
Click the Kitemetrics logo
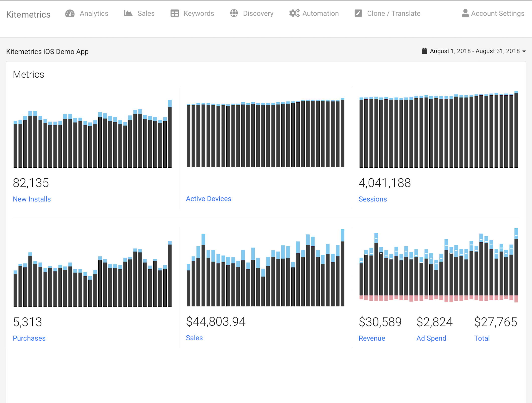pos(28,14)
